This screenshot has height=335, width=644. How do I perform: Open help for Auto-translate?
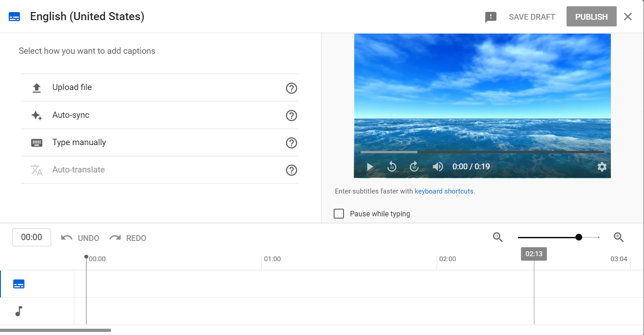click(x=292, y=170)
